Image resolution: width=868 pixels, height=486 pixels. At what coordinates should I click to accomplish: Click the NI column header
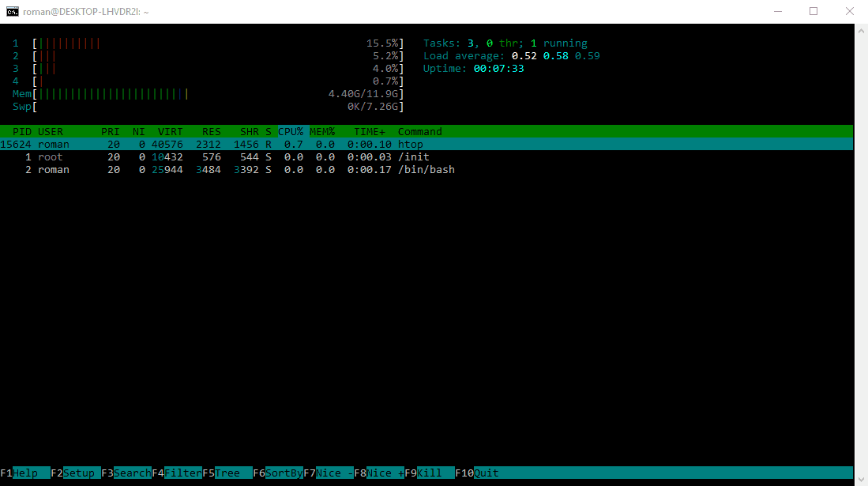(138, 131)
